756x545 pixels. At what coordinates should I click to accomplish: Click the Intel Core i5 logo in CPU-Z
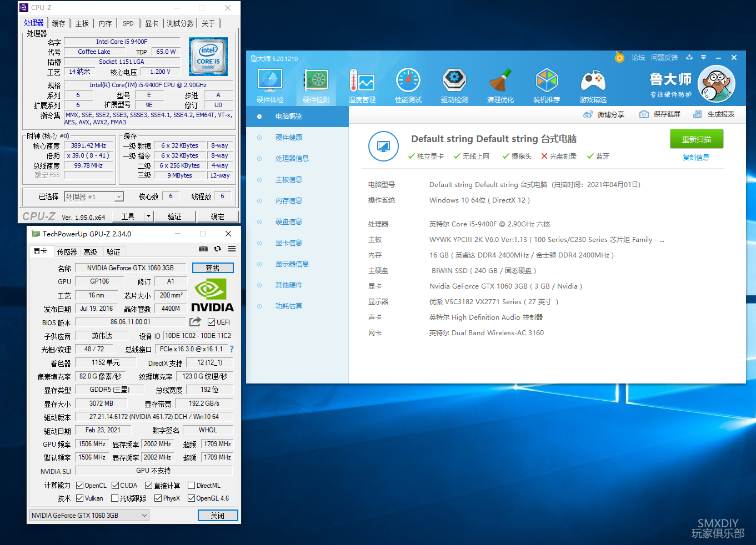click(x=208, y=57)
